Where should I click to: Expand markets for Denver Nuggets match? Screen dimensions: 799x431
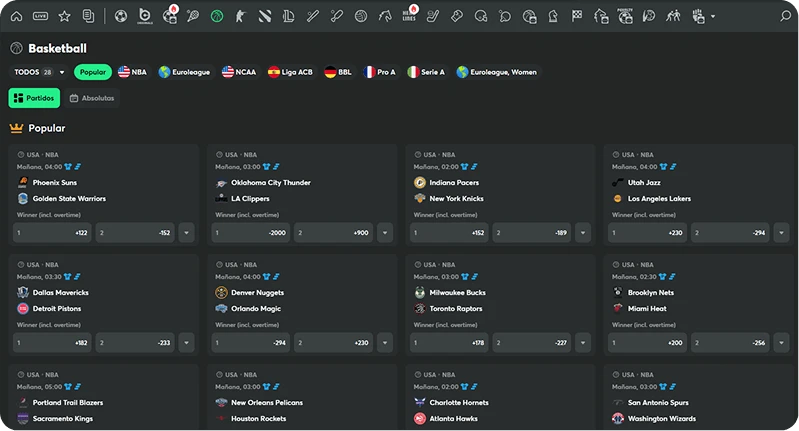point(385,343)
